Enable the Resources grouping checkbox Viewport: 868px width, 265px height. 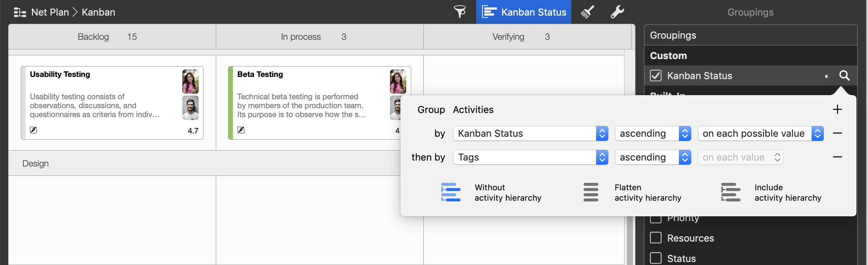point(656,238)
